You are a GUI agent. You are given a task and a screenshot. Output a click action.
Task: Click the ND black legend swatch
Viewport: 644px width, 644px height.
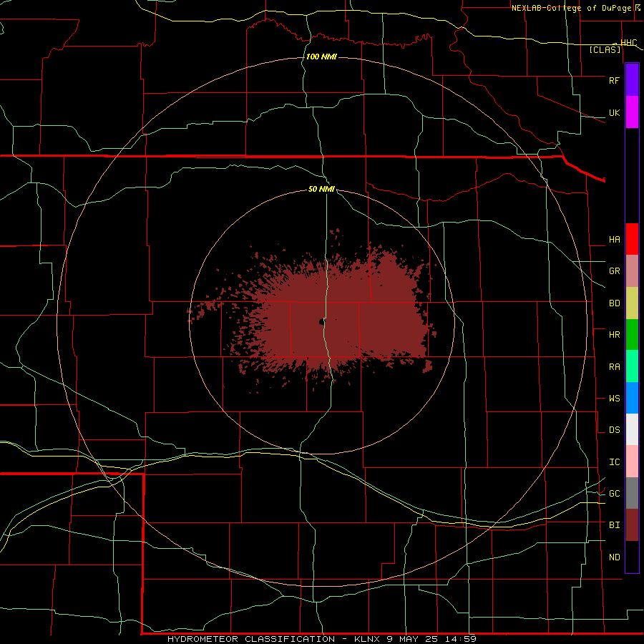tap(632, 557)
